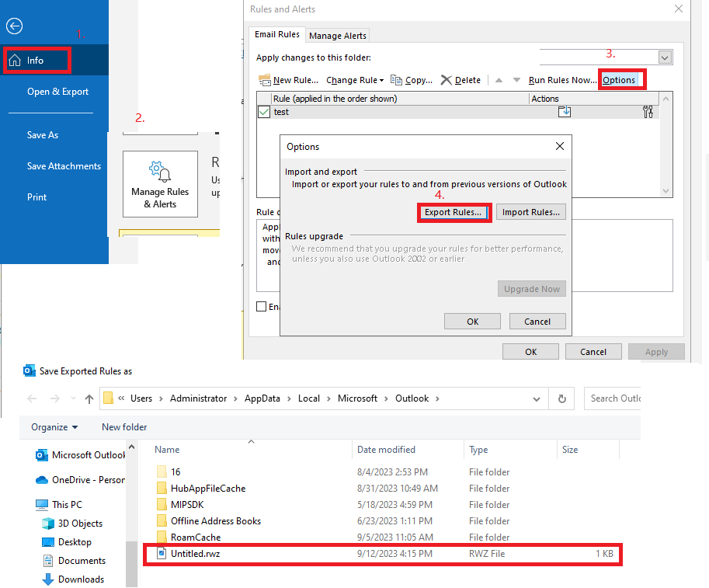The height and width of the screenshot is (588, 709).
Task: Go up one folder level
Action: click(89, 399)
